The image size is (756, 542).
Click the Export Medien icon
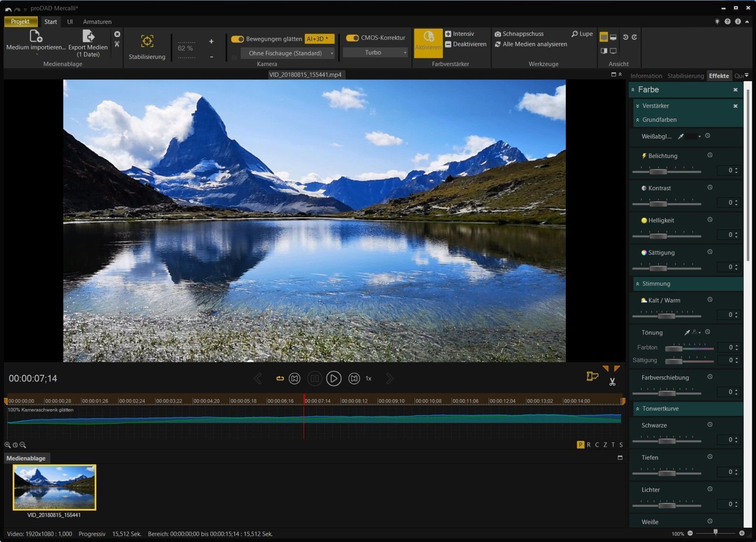[x=88, y=37]
